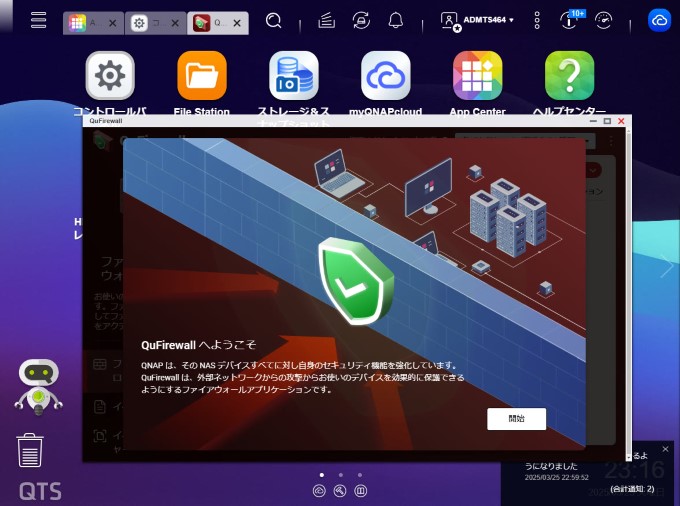This screenshot has width=680, height=506.
Task: Go to next desktop page with right arrow
Action: pyautogui.click(x=667, y=266)
